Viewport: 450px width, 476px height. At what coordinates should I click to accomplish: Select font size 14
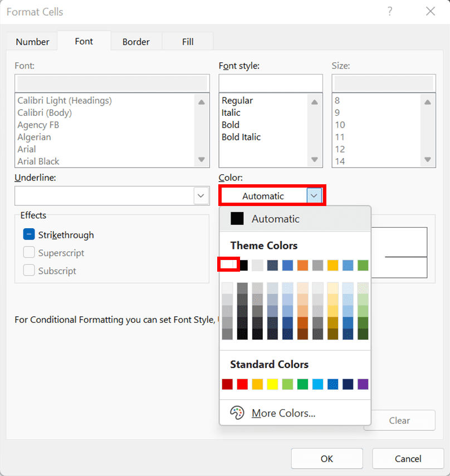click(340, 161)
